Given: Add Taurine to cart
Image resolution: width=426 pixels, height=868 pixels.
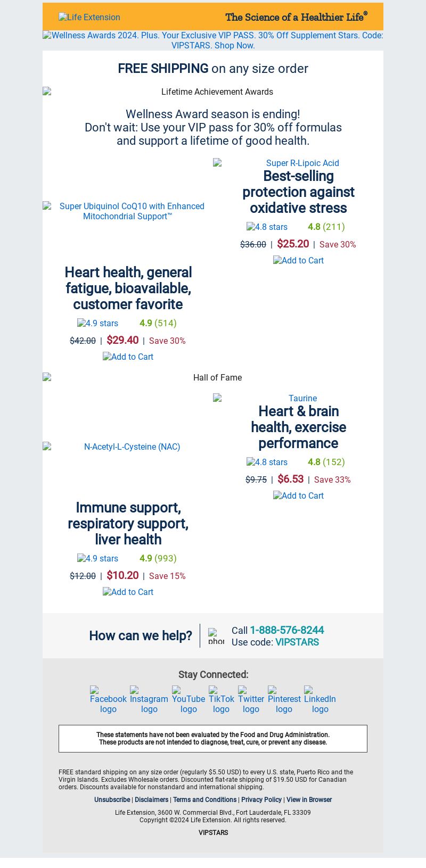Looking at the screenshot, I should point(298,495).
